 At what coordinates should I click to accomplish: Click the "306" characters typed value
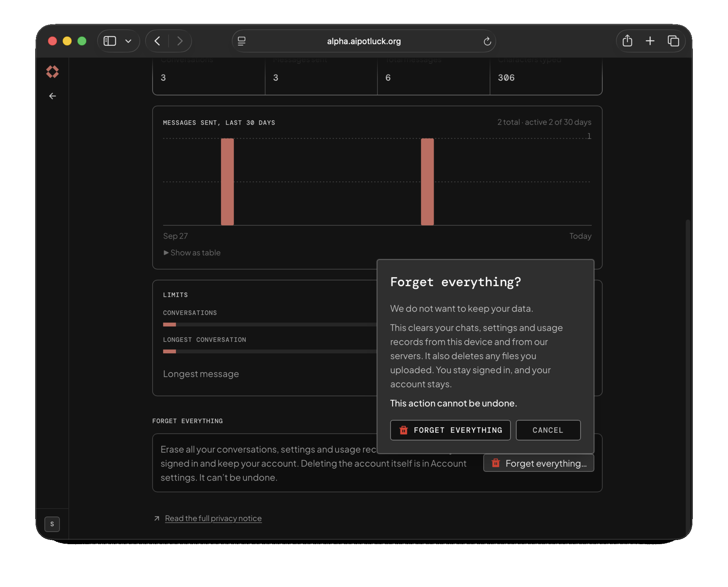pyautogui.click(x=506, y=78)
